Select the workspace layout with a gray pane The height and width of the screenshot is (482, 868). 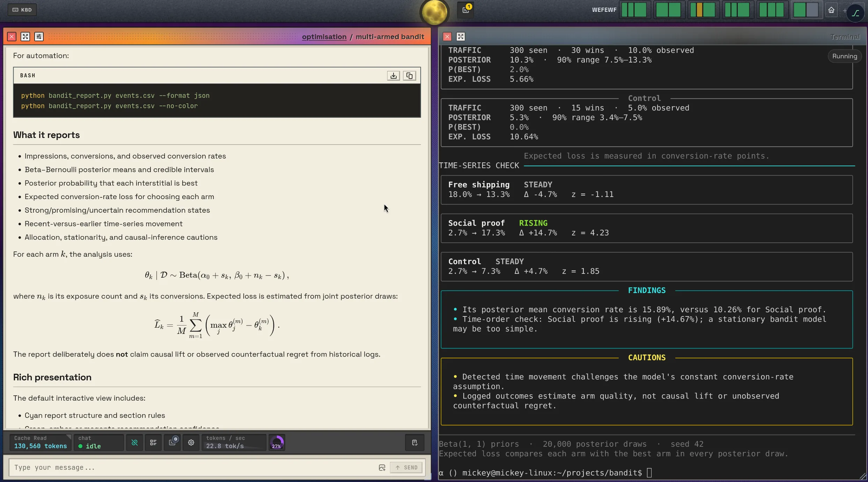[x=806, y=10]
